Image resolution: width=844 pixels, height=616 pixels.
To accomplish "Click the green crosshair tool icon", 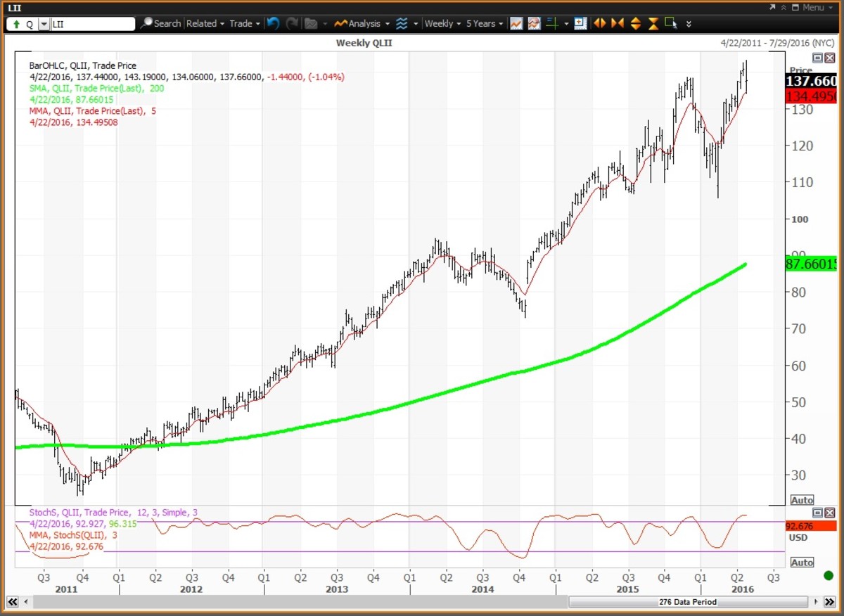I will pyautogui.click(x=552, y=23).
